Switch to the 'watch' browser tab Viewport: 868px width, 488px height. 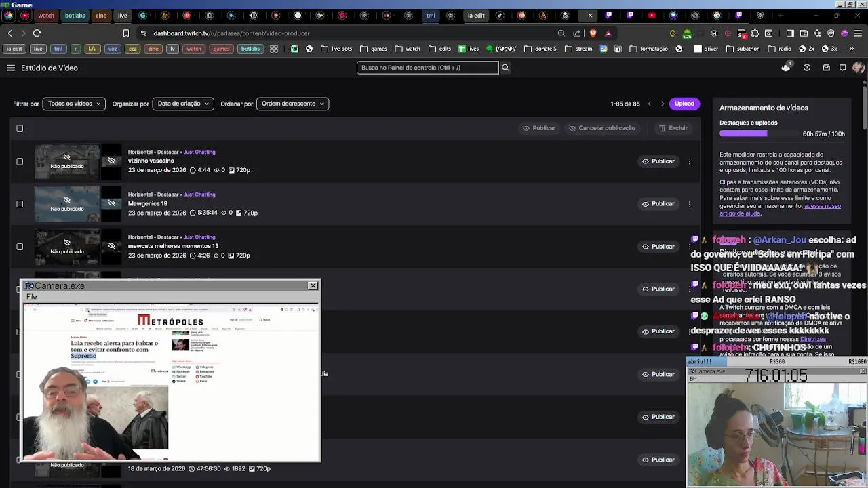[45, 15]
